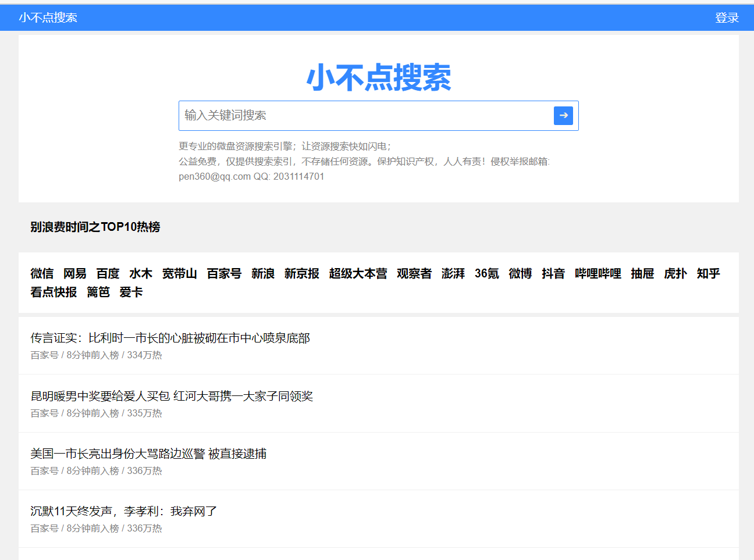Open the 抖音 tab
The height and width of the screenshot is (560, 754).
pos(553,273)
